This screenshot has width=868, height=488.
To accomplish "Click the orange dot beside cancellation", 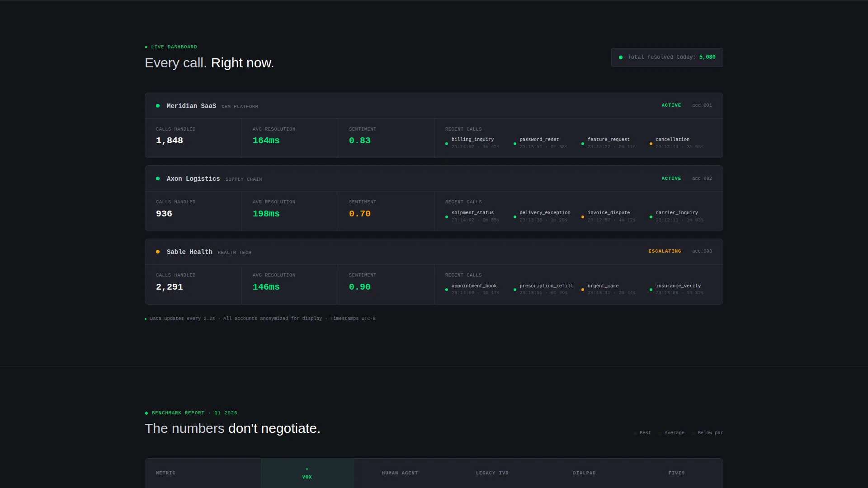I will point(651,144).
